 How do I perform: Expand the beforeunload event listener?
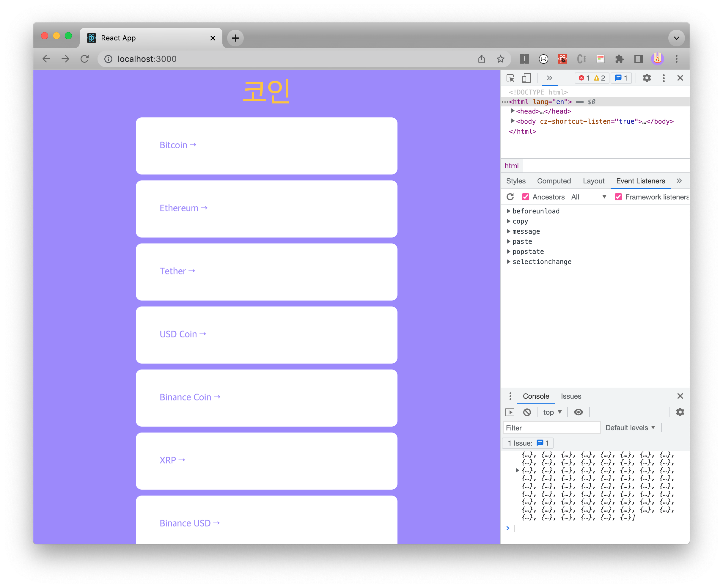(x=509, y=211)
